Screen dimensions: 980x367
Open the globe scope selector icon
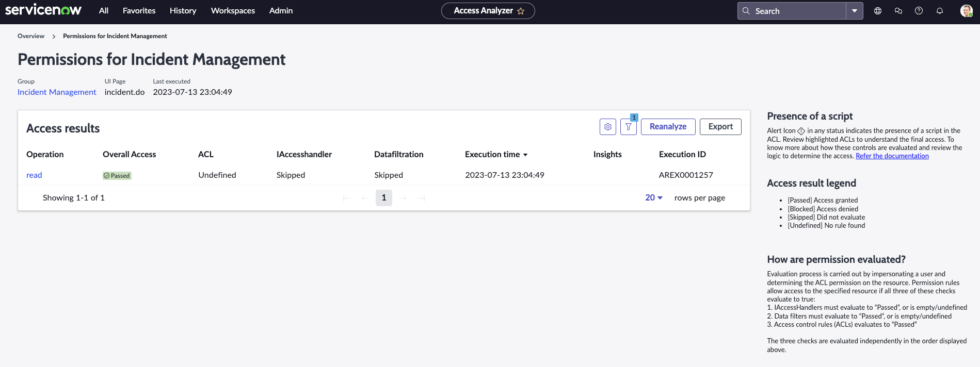[878, 11]
